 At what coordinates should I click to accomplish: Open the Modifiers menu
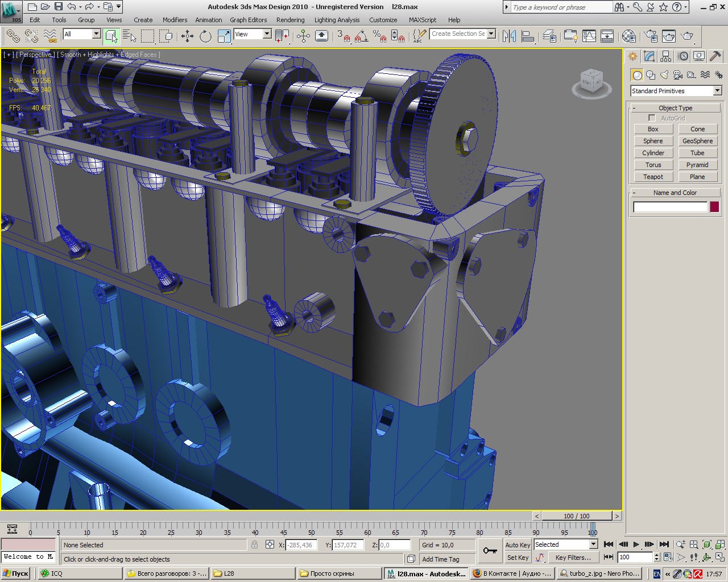[x=175, y=20]
